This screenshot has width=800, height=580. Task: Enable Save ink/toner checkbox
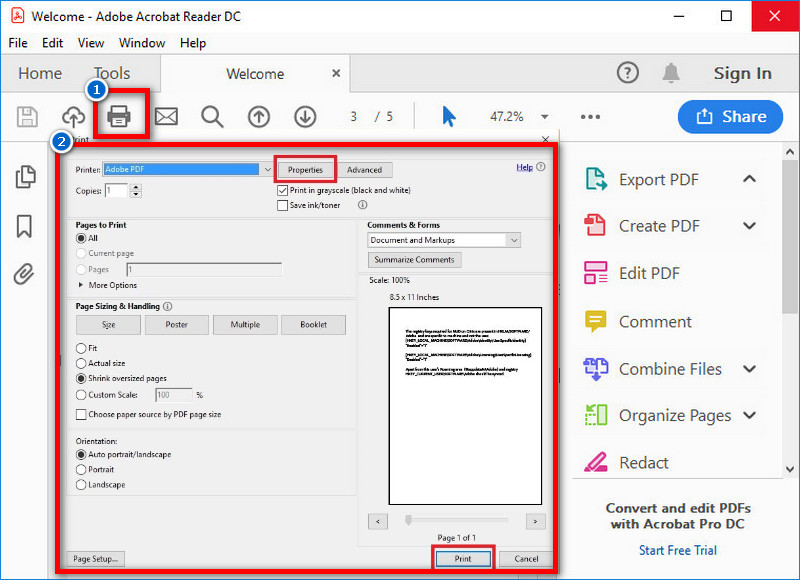tap(282, 205)
